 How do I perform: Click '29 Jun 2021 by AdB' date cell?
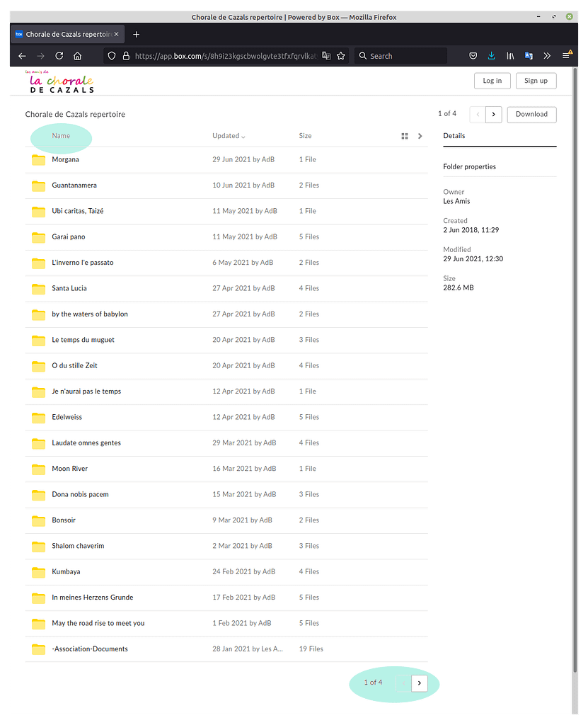tap(243, 159)
